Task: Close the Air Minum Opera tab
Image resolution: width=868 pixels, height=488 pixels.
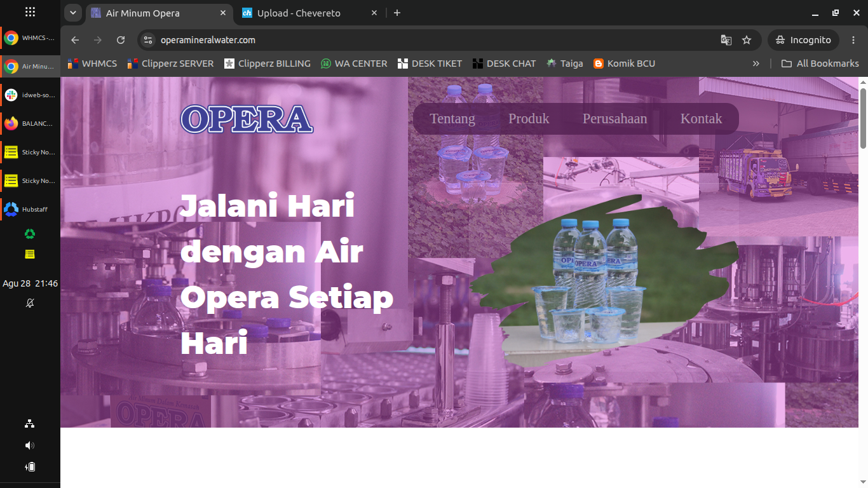Action: click(223, 13)
